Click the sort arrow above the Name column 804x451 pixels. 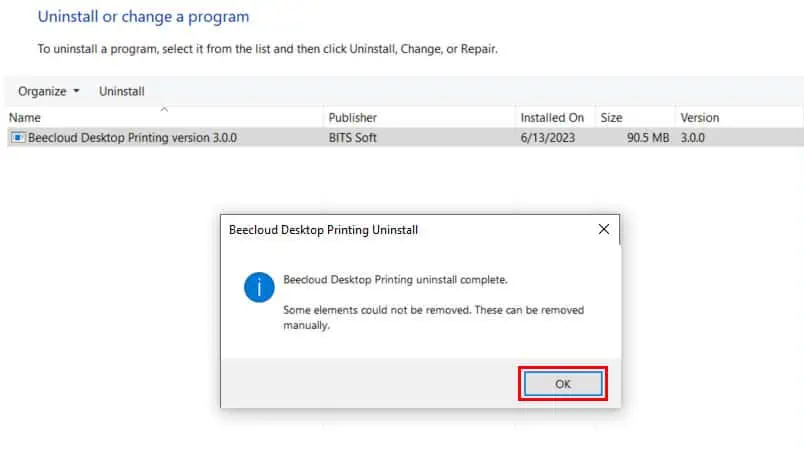[164, 109]
